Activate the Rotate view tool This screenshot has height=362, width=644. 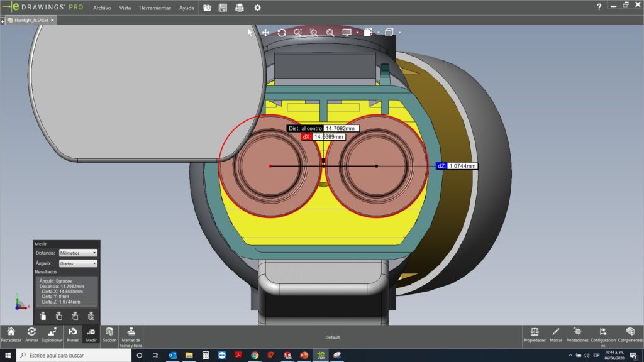point(282,32)
